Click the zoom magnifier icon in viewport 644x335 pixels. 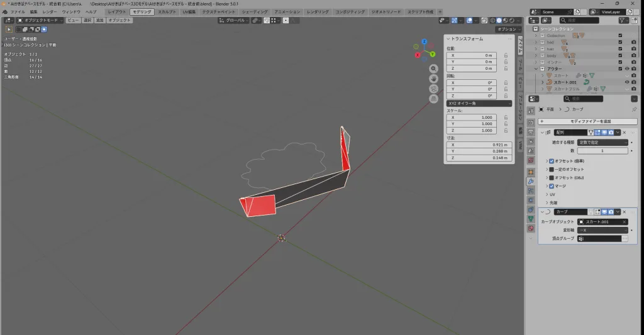434,69
